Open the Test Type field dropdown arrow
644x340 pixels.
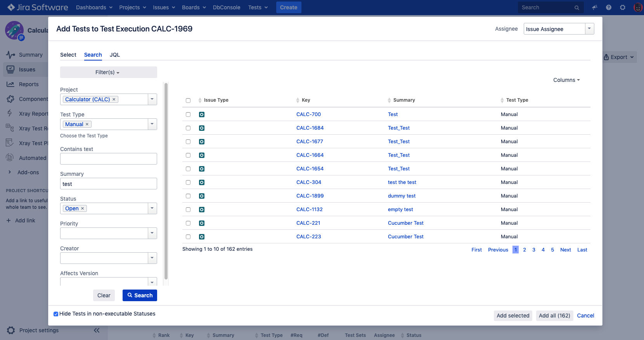tap(152, 124)
